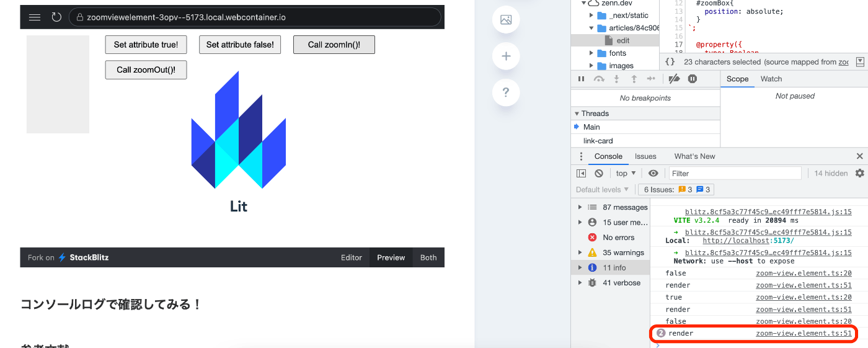The height and width of the screenshot is (348, 868).
Task: Switch embed to Both view
Action: 428,257
